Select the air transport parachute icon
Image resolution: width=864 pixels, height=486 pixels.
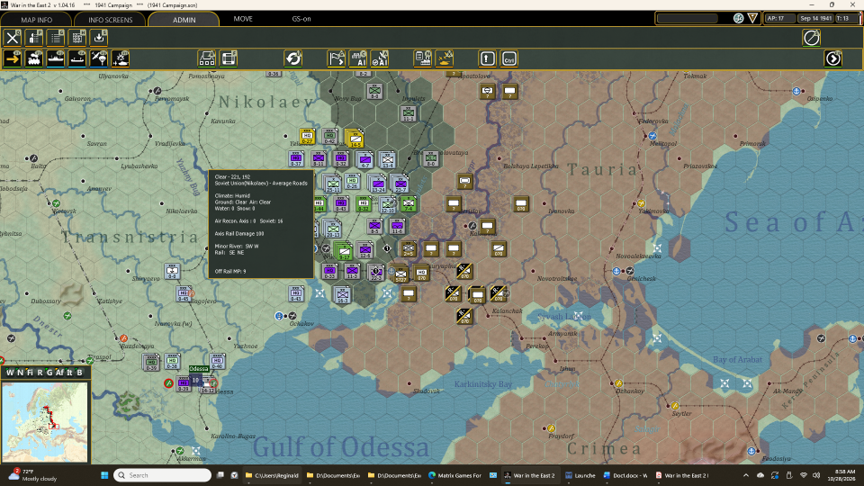(99, 58)
